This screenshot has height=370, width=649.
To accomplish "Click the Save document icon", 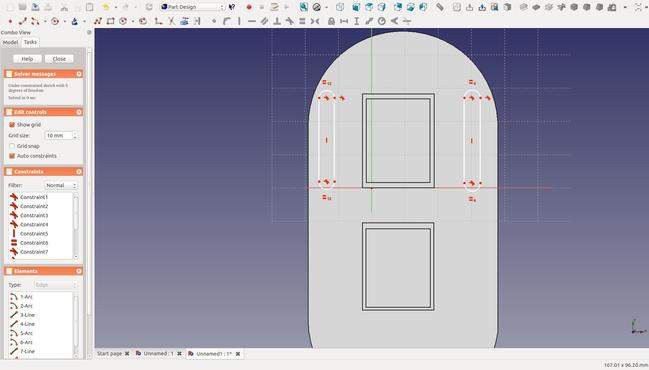I will (x=36, y=7).
